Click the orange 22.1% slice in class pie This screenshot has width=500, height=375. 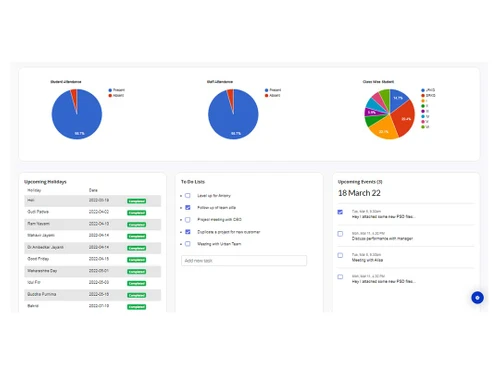click(x=383, y=128)
